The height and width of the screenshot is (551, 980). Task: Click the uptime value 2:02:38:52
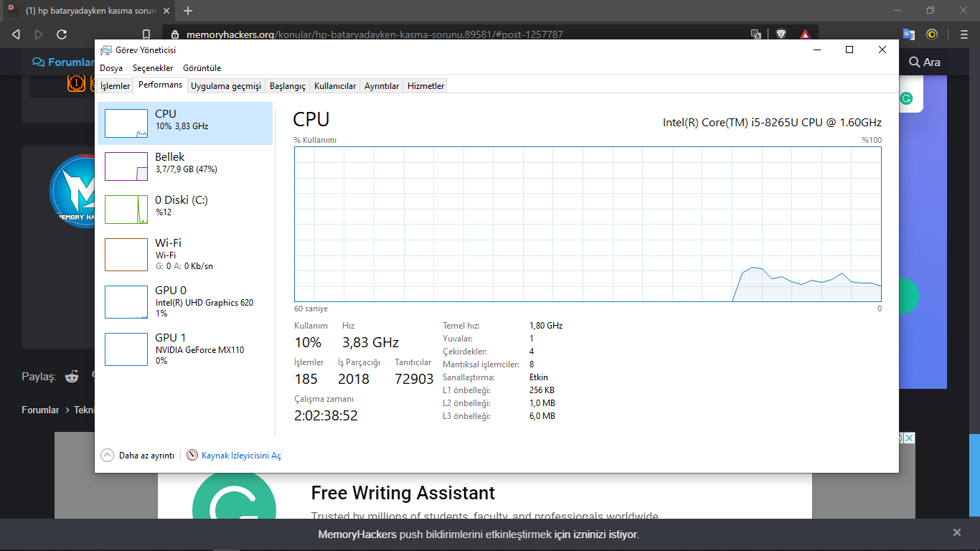click(x=326, y=415)
